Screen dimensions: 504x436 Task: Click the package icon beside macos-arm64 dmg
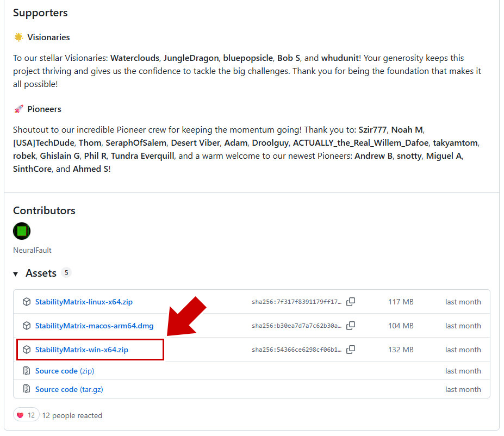[26, 326]
